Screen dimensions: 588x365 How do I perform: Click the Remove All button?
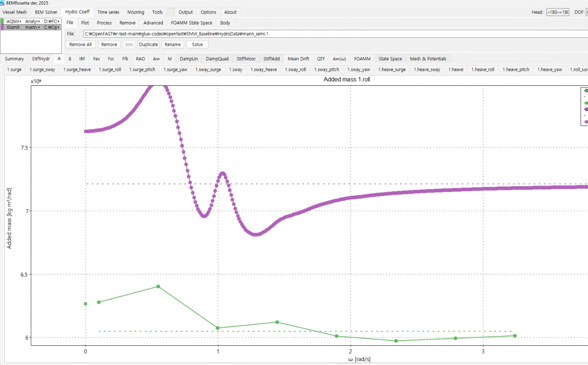(x=80, y=44)
